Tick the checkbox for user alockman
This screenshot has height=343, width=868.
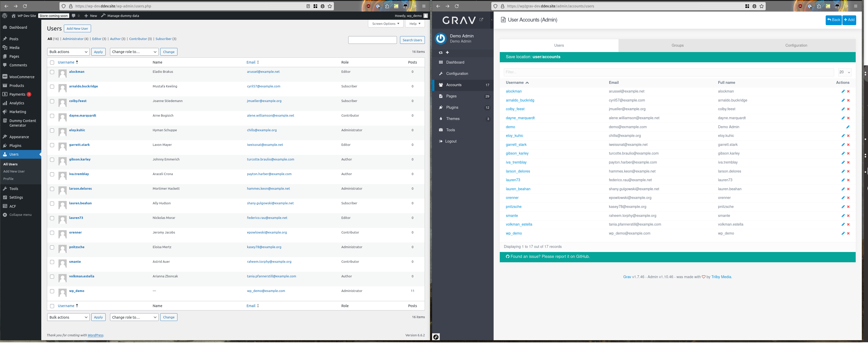(x=52, y=72)
